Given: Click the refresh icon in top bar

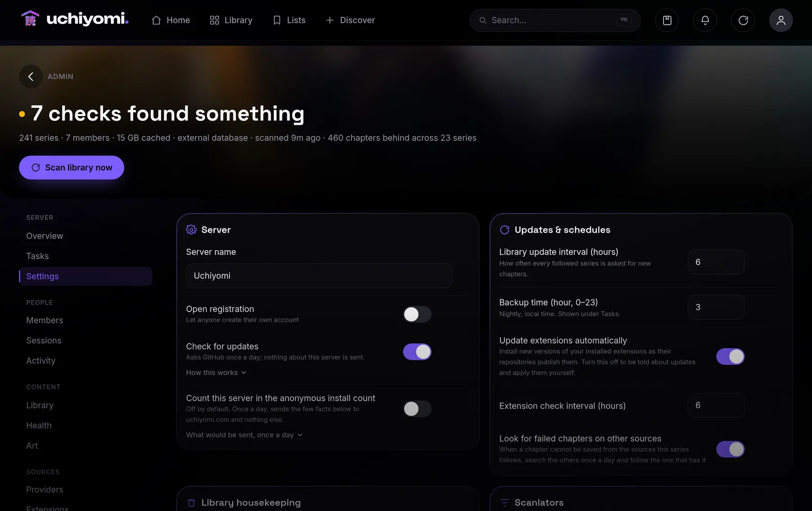Looking at the screenshot, I should coord(743,20).
